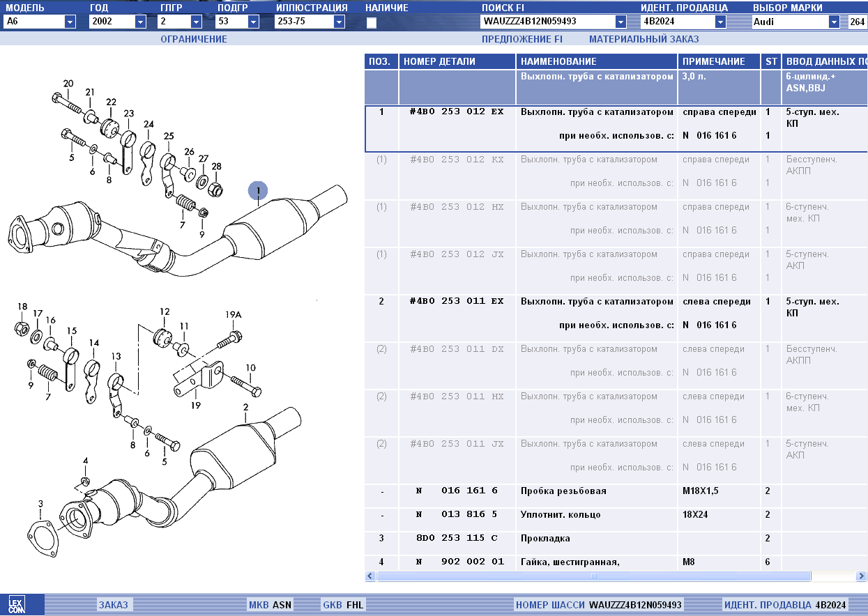Click callout 20 bolt in diagram
Screen dimensions: 868x616
(68, 84)
